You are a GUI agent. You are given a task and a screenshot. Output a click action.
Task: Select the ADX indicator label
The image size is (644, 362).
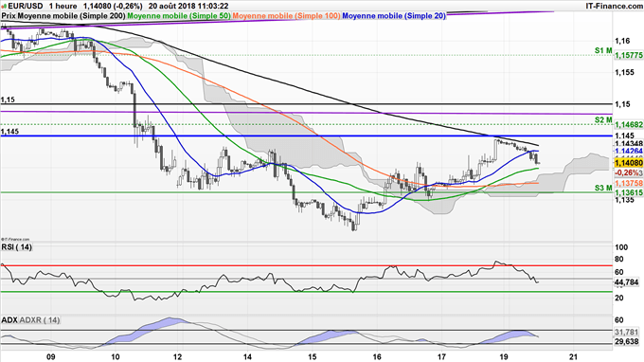tap(9, 319)
